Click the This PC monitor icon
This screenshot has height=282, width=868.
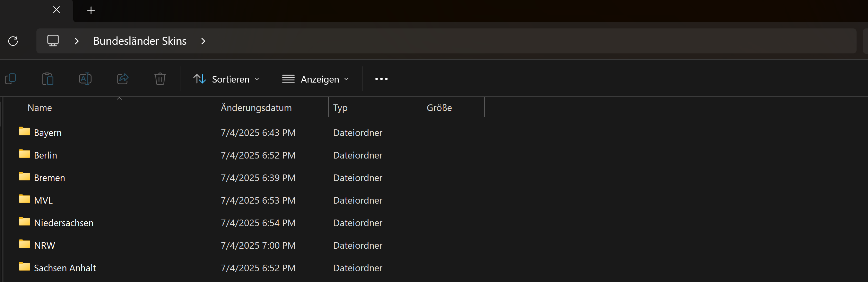[53, 41]
